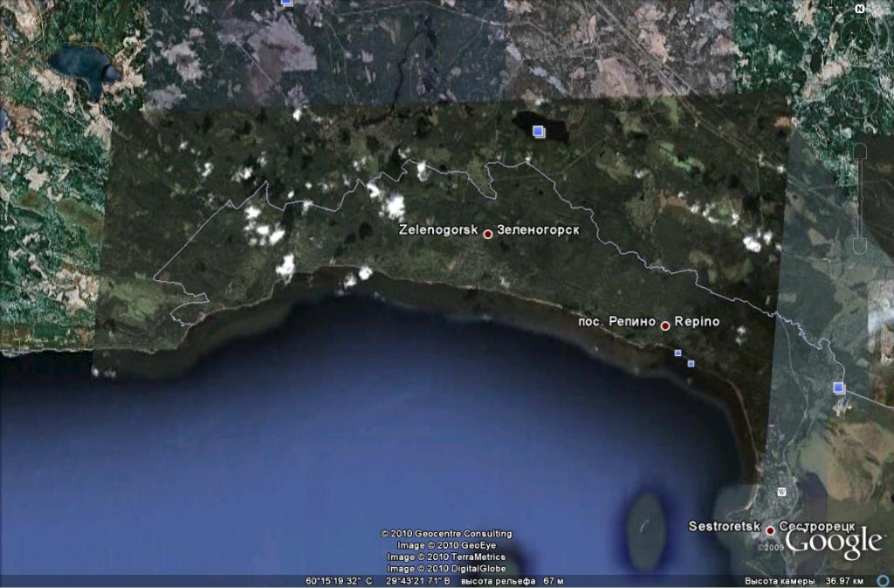Click the streaming indicator ring in status bar
Viewport: 894px width, 588px height.
coord(883,581)
